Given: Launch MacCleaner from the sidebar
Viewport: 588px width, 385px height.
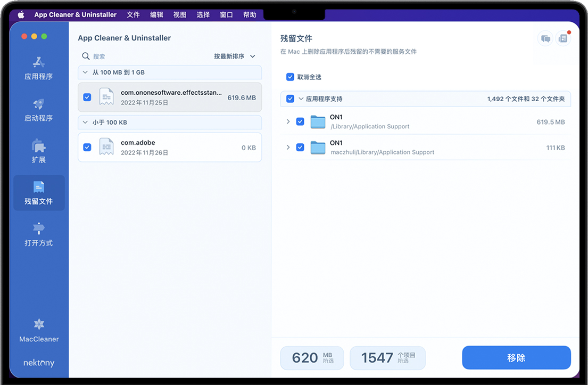Looking at the screenshot, I should (39, 330).
